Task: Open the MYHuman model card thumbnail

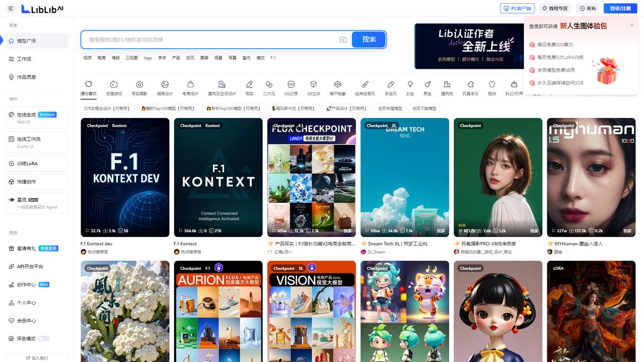Action: click(591, 178)
